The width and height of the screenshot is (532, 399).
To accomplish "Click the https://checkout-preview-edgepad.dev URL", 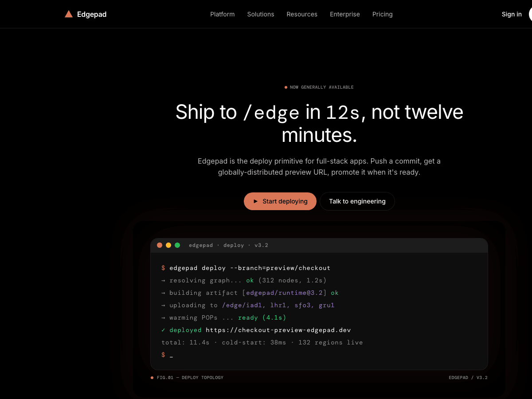I will [278, 330].
